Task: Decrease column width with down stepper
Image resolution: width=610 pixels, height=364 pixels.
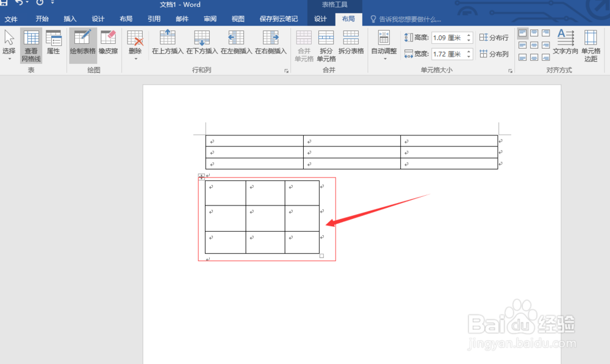Action: click(x=468, y=57)
